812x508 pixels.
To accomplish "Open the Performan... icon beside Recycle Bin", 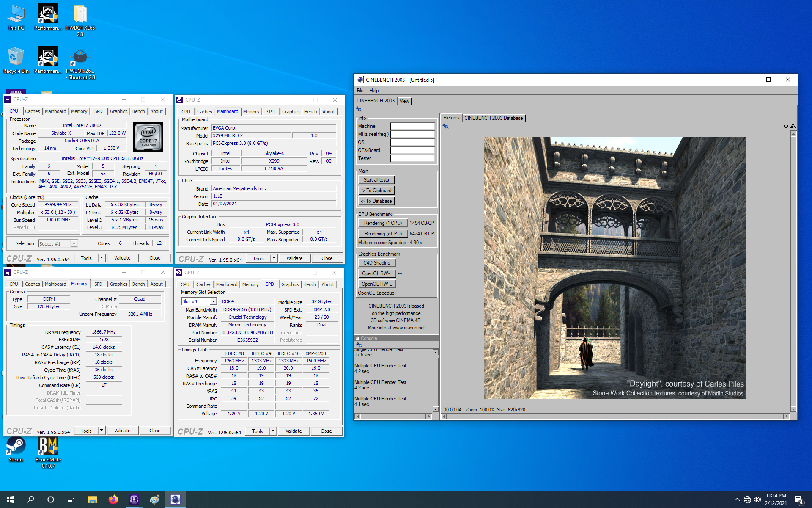I will pyautogui.click(x=48, y=61).
